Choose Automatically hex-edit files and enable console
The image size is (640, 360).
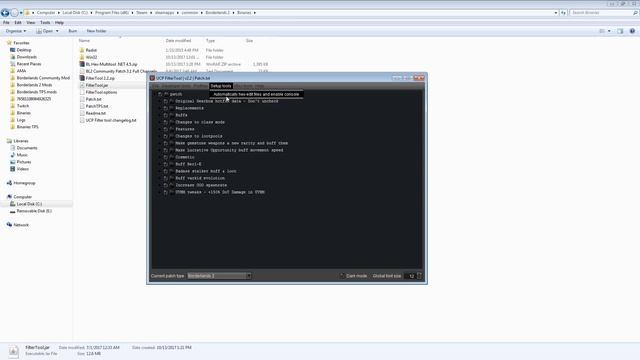click(256, 94)
